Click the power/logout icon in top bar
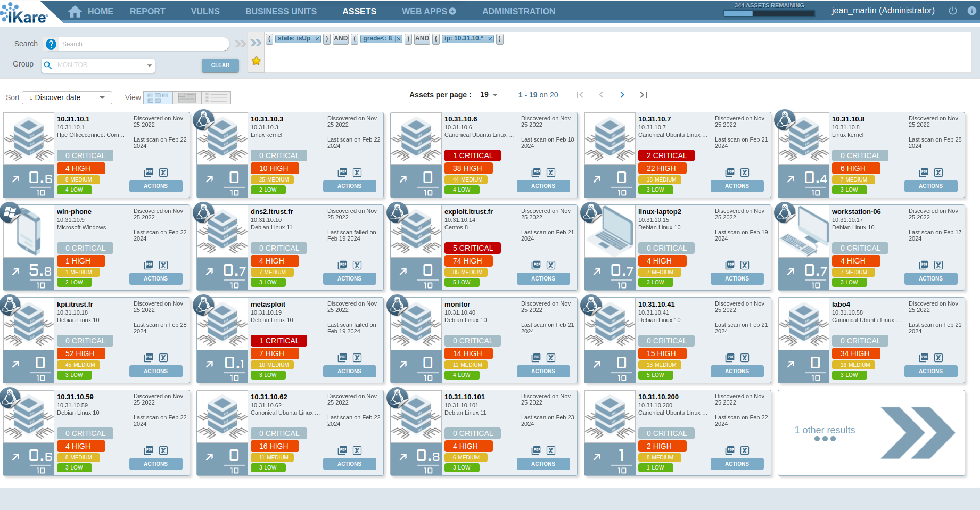 pos(953,10)
